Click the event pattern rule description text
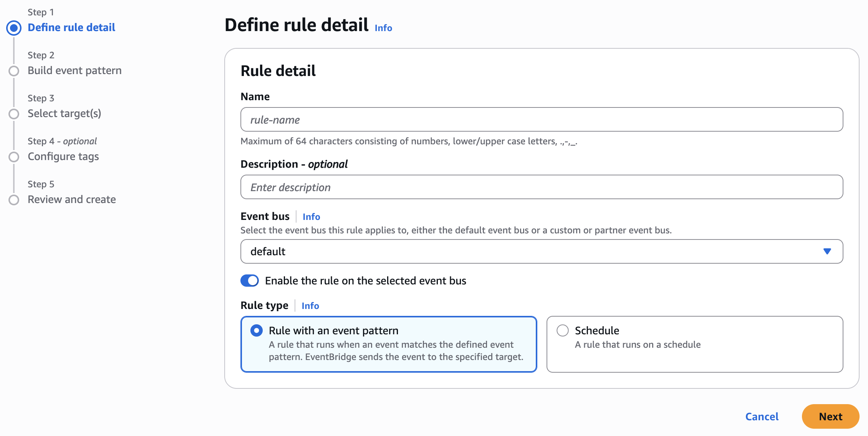This screenshot has height=436, width=868. click(396, 351)
